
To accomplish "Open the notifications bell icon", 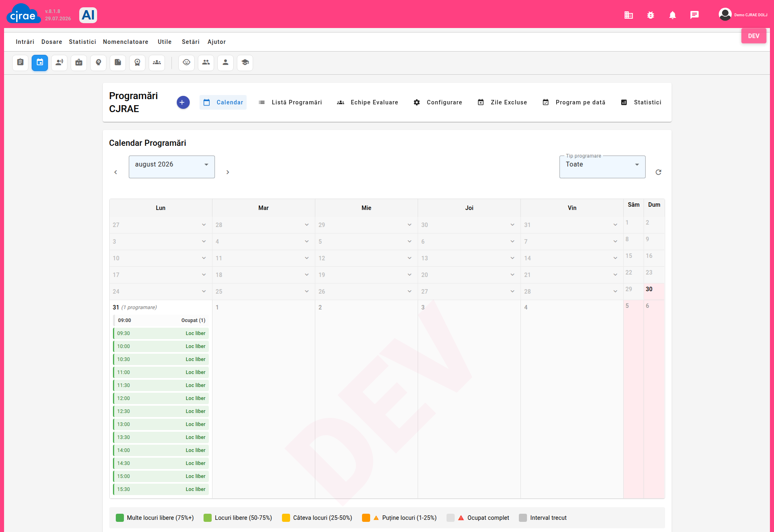I will tap(672, 15).
